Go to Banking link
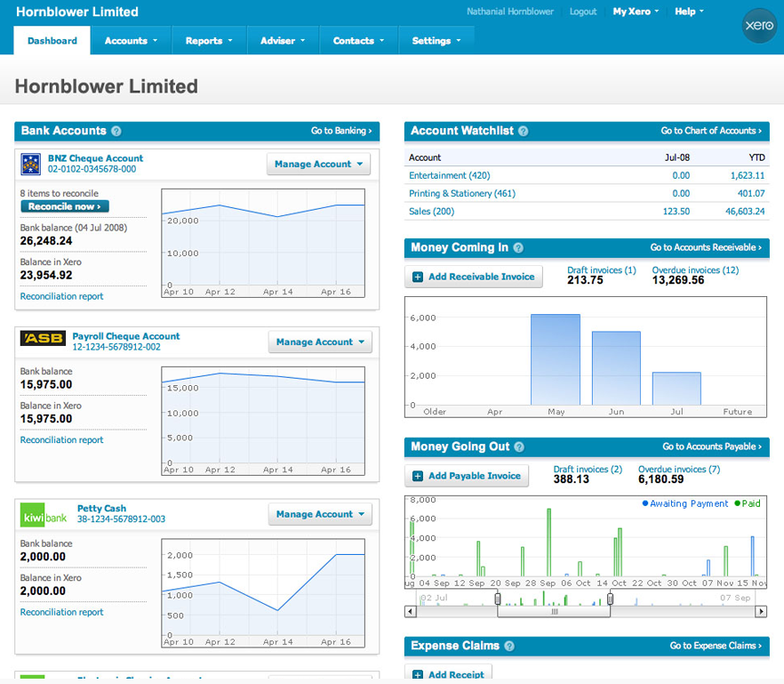This screenshot has height=684, width=784. point(341,131)
